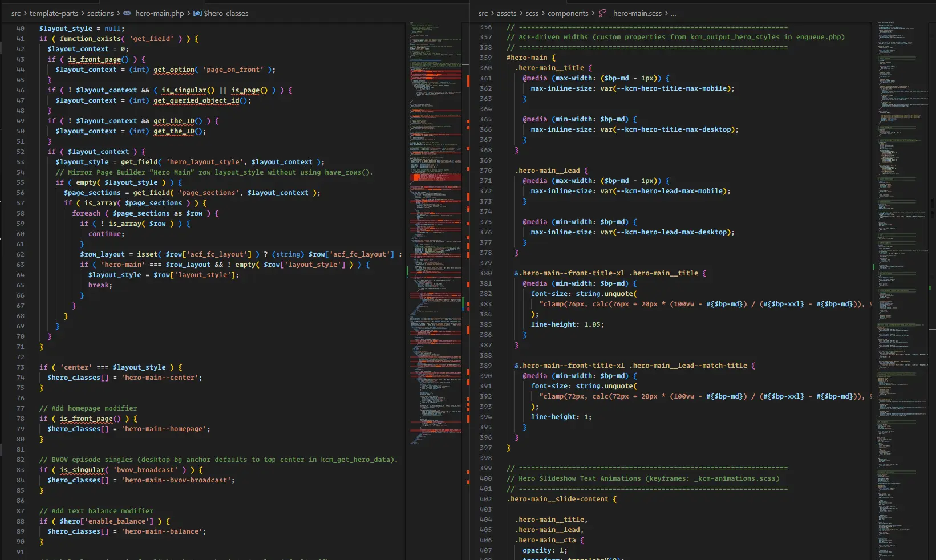Click 'ACF-driven widths' comment on line 357
Screen dimensions: 936x560
[x=675, y=37]
